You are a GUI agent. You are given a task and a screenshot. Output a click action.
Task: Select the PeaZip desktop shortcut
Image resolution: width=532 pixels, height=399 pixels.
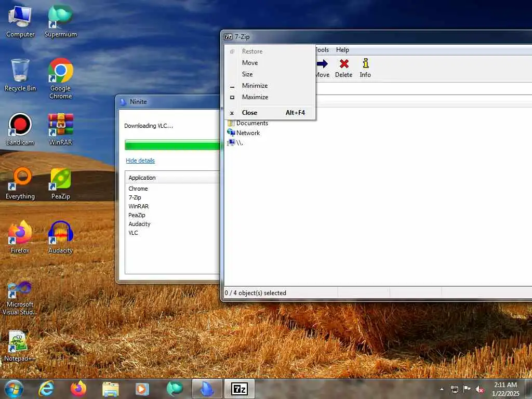click(60, 183)
